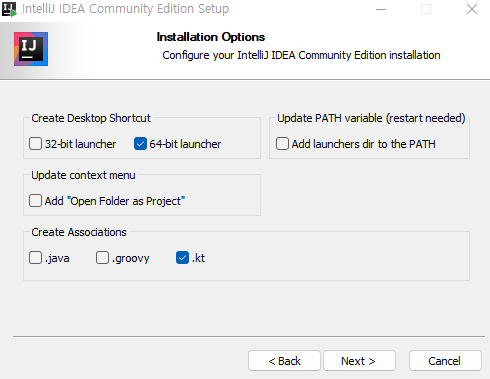Click the Installation Options heading
490x379 pixels.
click(x=211, y=37)
